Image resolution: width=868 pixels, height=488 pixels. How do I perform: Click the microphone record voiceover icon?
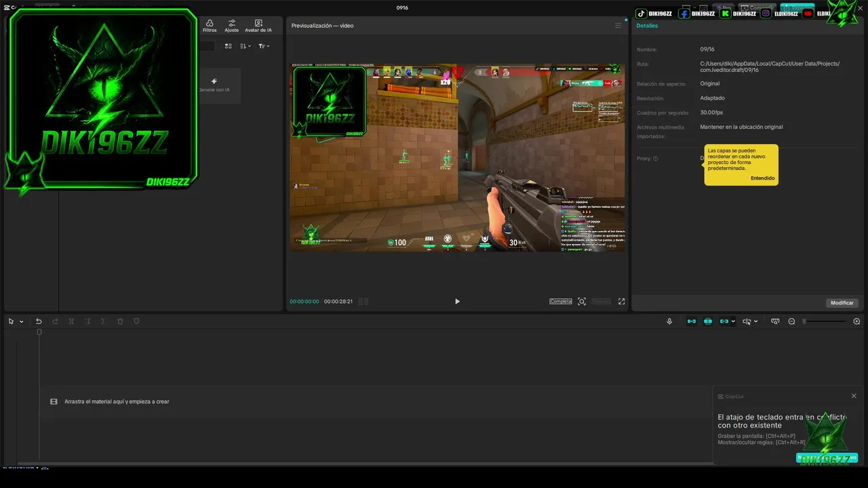click(669, 321)
